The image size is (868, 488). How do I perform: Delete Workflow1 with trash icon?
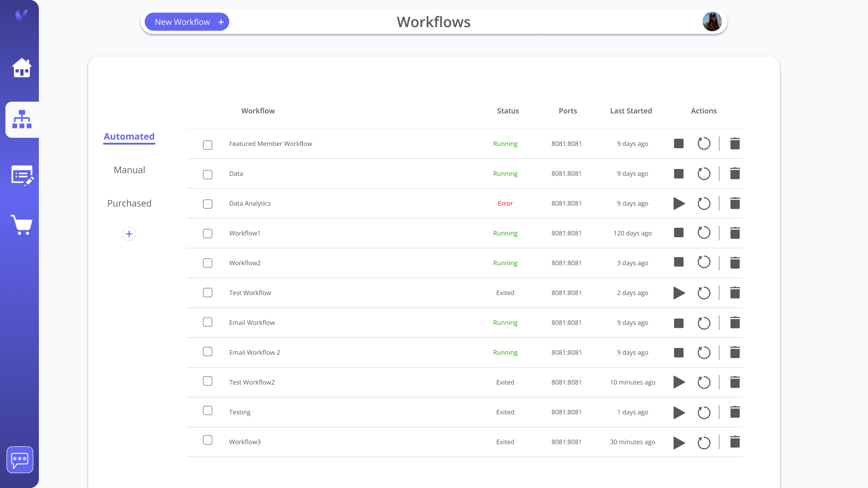pyautogui.click(x=735, y=233)
